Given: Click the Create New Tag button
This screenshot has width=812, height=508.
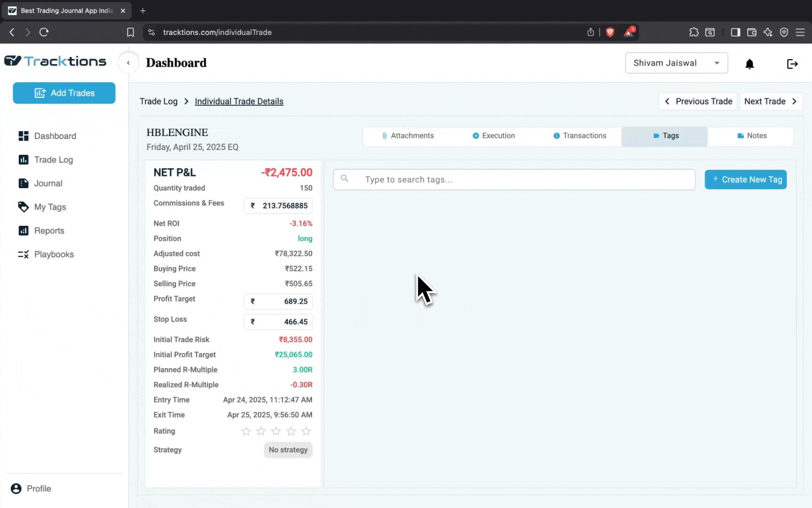Looking at the screenshot, I should 745,180.
